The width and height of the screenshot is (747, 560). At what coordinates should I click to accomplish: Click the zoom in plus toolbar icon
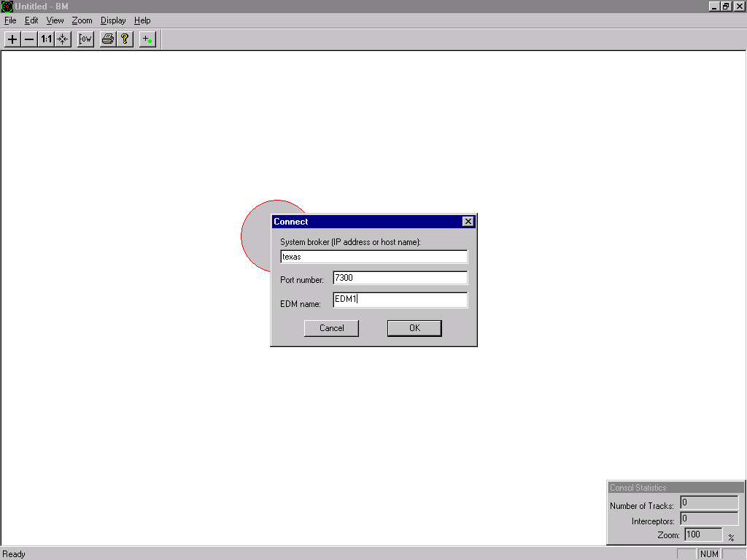click(12, 39)
